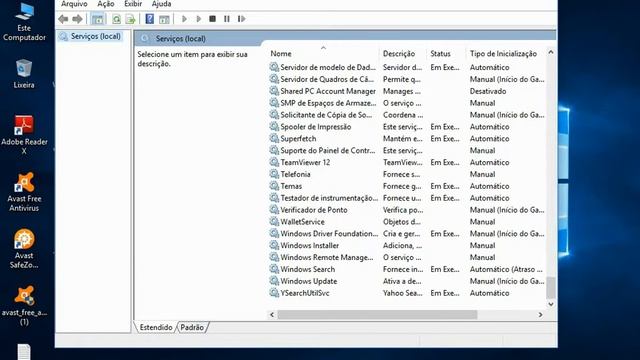Select the Lixeira desktop icon
This screenshot has width=640, height=360.
(24, 73)
